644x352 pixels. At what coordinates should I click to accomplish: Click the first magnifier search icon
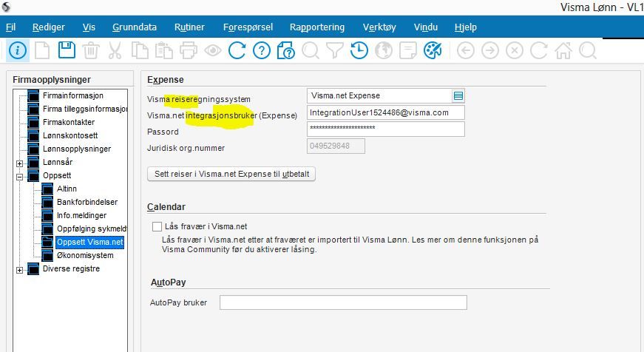(x=311, y=50)
